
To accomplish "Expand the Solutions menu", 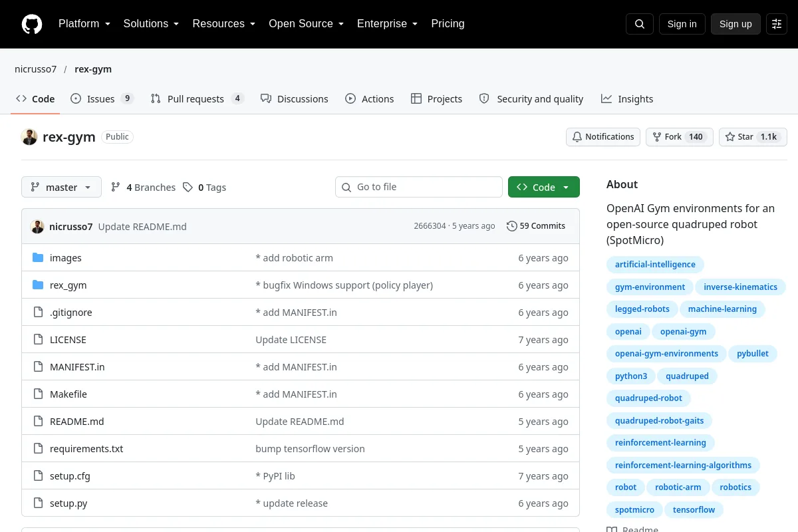I will [x=151, y=24].
